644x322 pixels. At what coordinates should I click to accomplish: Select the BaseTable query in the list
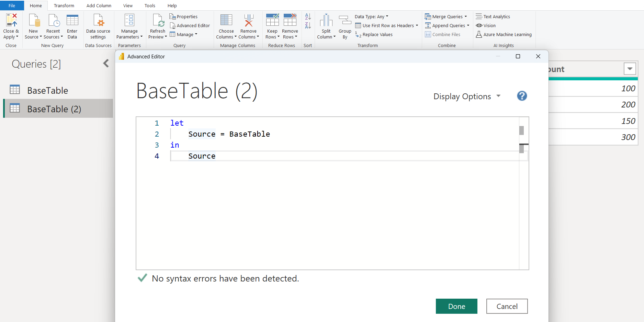[47, 90]
